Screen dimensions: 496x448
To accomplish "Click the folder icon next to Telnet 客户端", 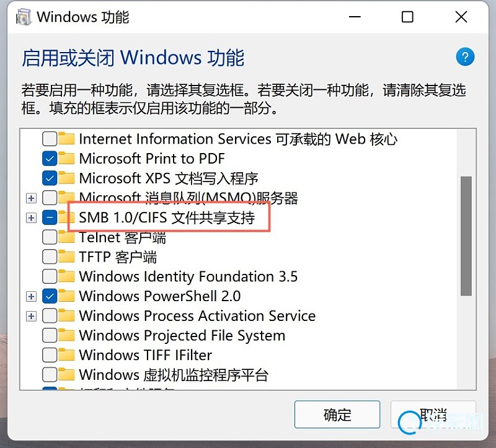I will [66, 237].
